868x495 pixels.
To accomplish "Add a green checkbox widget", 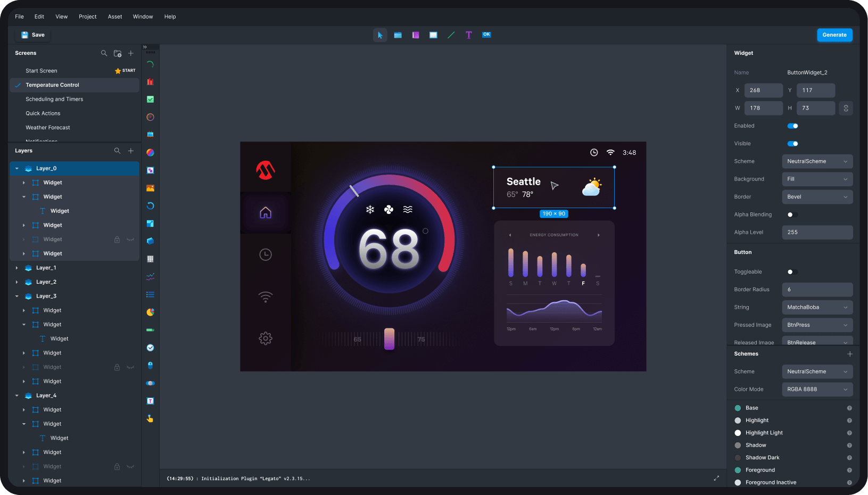I will coord(151,100).
